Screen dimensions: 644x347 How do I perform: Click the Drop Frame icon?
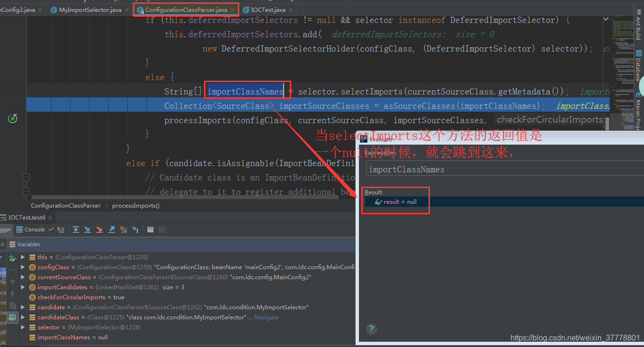[123, 230]
